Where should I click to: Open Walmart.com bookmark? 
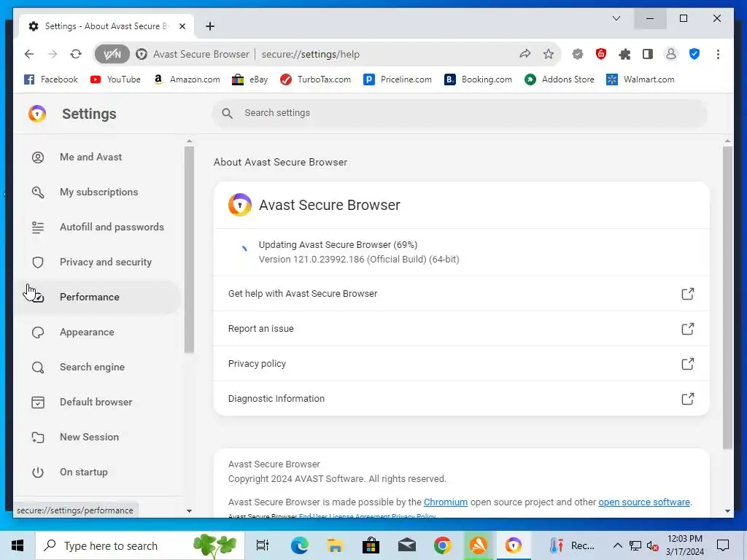pyautogui.click(x=640, y=79)
